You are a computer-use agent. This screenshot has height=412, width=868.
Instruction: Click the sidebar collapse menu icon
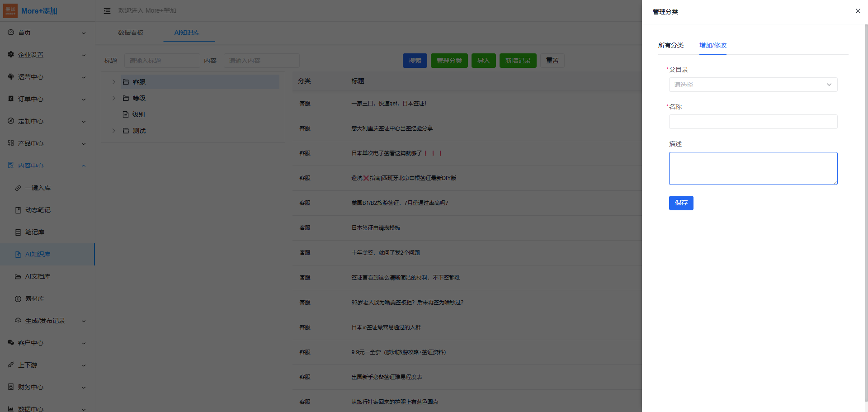point(107,11)
